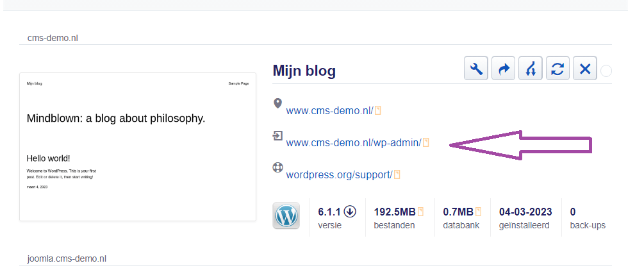This screenshot has width=644, height=270.
Task: Click the Mijn blog heading
Action: pos(304,71)
